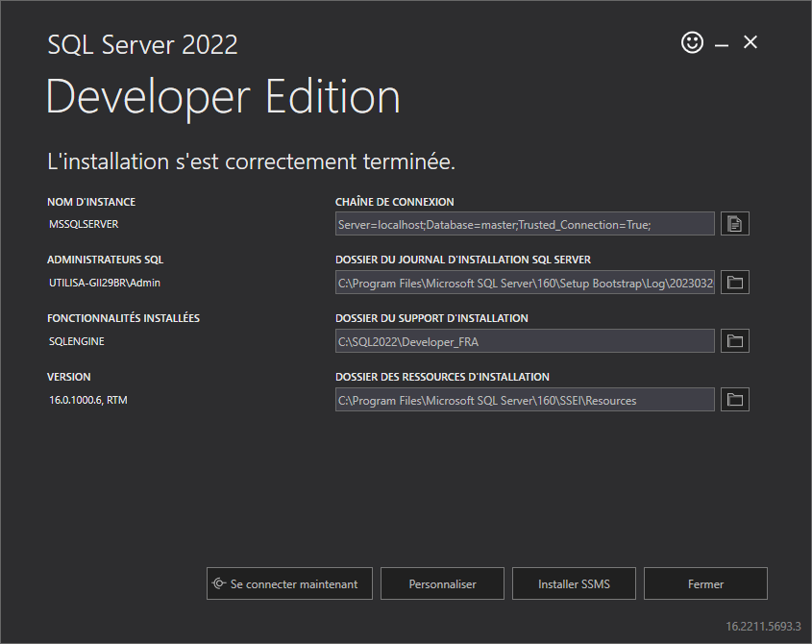Select the SQLENGINE installed feature text

[x=77, y=341]
